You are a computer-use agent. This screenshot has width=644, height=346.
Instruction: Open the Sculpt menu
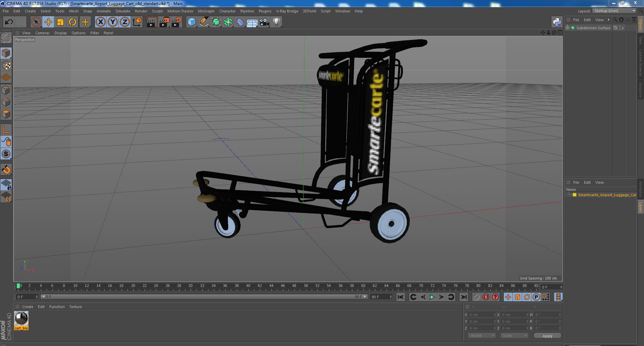[x=157, y=11]
